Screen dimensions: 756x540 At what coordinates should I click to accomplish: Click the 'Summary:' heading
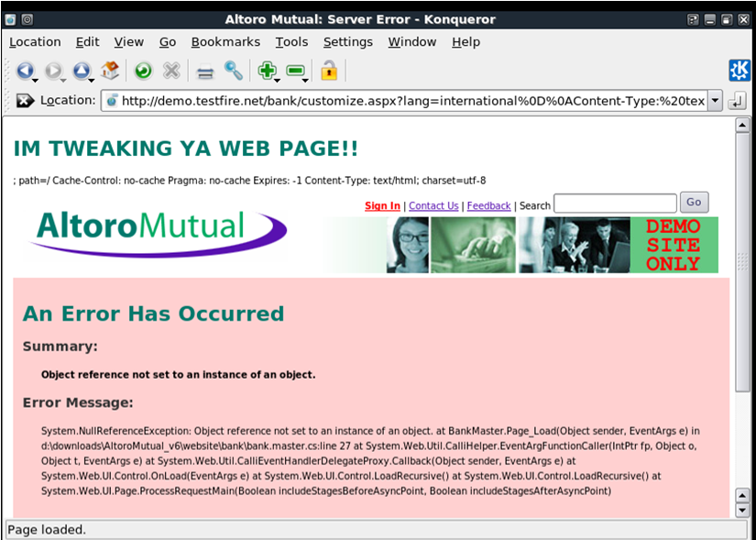pyautogui.click(x=60, y=347)
